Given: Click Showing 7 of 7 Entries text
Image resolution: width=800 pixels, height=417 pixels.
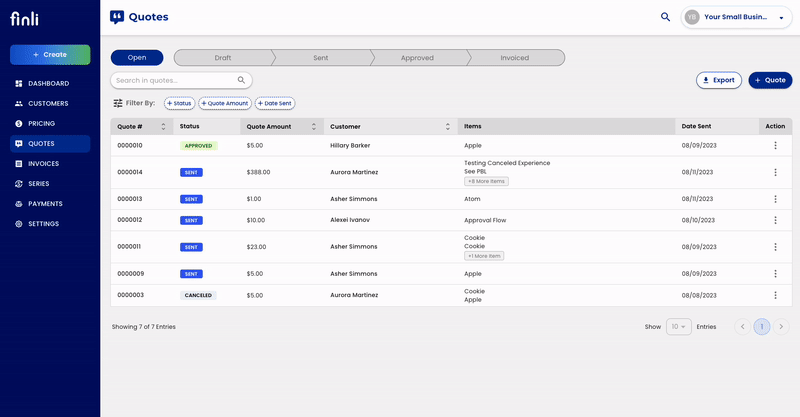Looking at the screenshot, I should [x=144, y=327].
